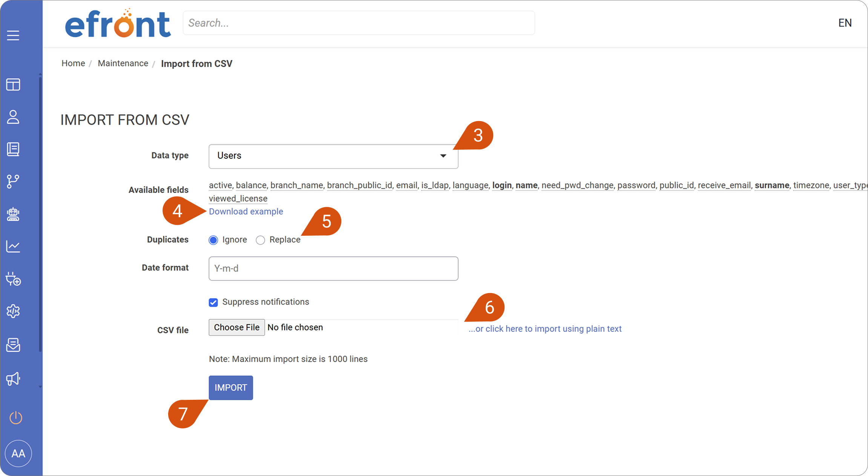This screenshot has width=868, height=476.
Task: Go to Home breadcrumb
Action: click(73, 63)
